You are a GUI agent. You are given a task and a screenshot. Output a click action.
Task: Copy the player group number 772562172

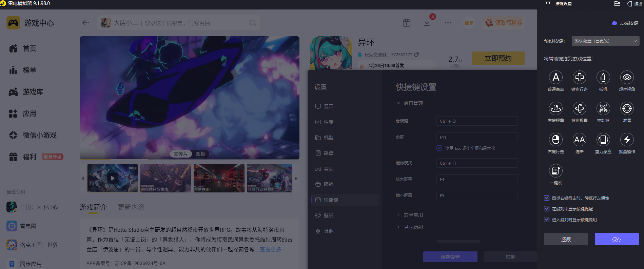pos(416,55)
